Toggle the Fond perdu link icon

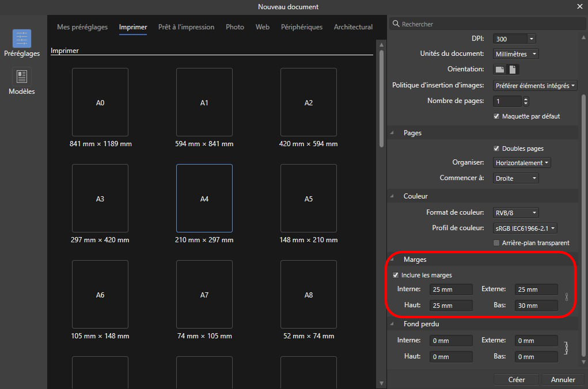(566, 348)
